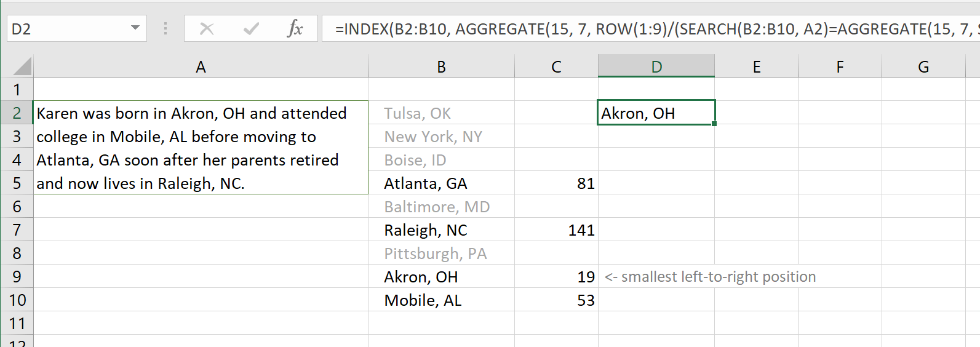Image resolution: width=980 pixels, height=347 pixels.
Task: Select row 5 header
Action: coord(17,183)
